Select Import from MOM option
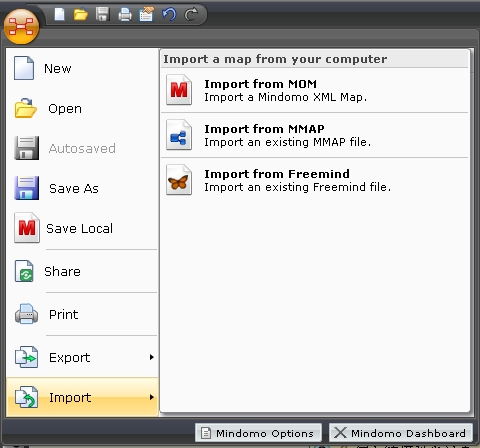Viewport: 480px width, 448px height. [x=315, y=90]
